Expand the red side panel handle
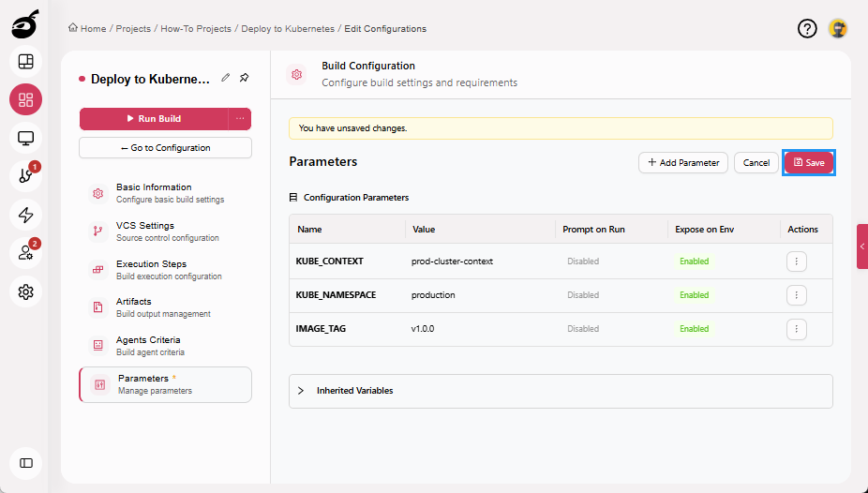Viewport: 868px width, 493px height. [x=862, y=246]
